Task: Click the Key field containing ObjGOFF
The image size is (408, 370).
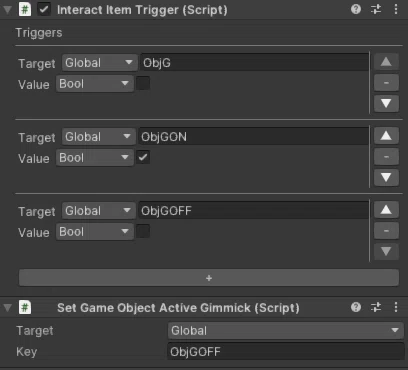Action: click(285, 352)
